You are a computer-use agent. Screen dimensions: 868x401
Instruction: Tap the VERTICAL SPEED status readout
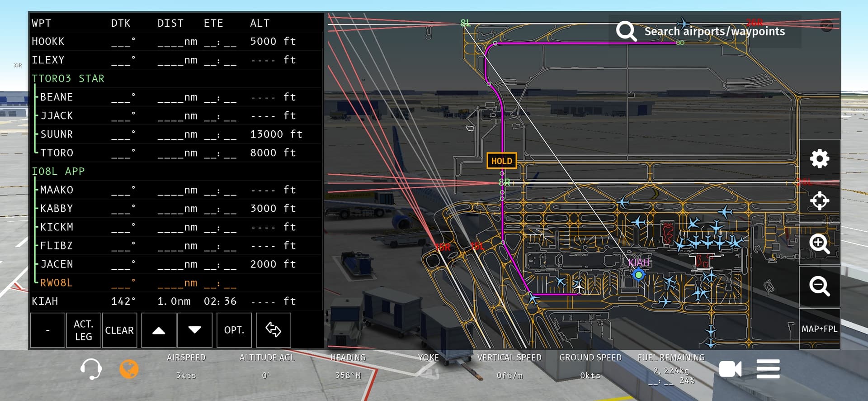pos(509,366)
